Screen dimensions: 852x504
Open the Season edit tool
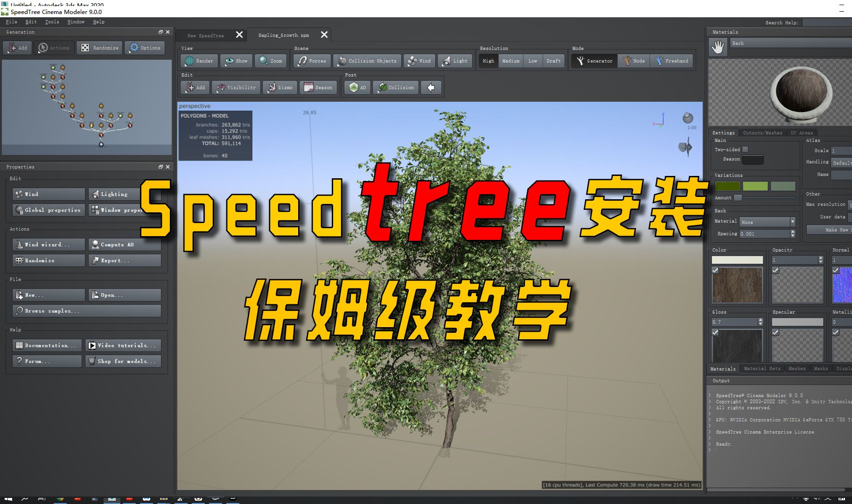318,87
